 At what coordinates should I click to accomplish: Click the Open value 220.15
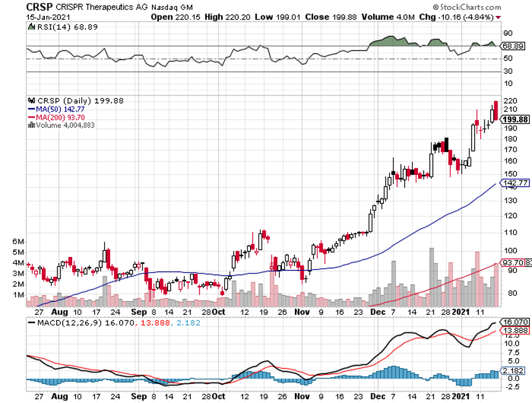tap(188, 17)
